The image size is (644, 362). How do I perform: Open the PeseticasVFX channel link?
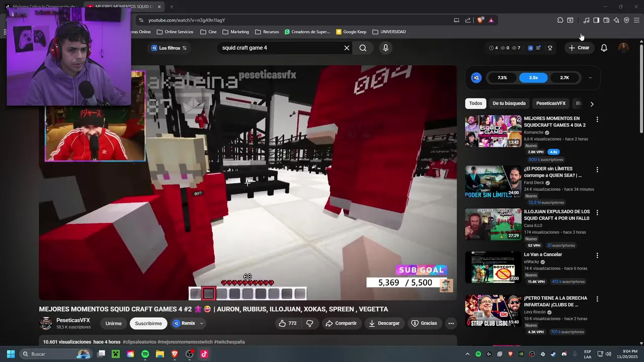point(73,320)
